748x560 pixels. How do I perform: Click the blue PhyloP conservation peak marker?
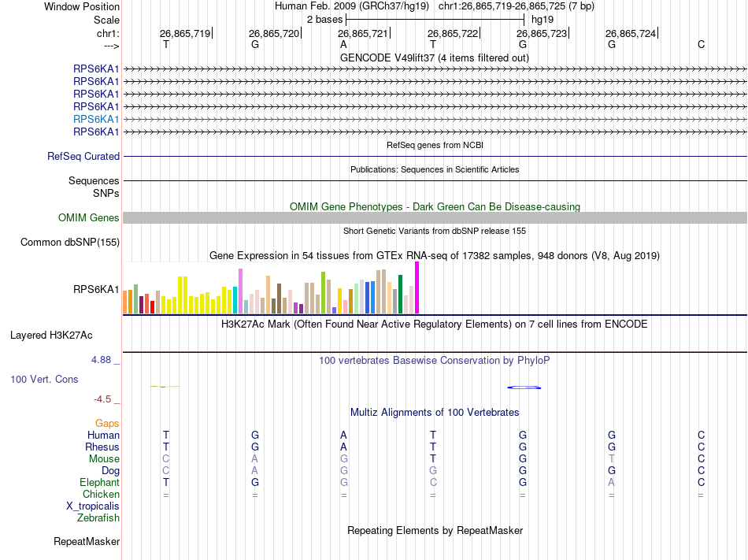pos(524,387)
